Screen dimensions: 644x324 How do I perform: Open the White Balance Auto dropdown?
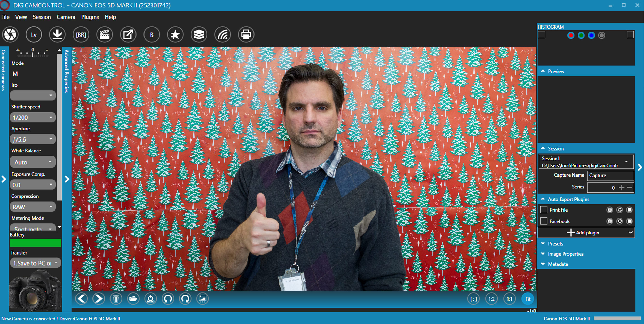pyautogui.click(x=33, y=162)
